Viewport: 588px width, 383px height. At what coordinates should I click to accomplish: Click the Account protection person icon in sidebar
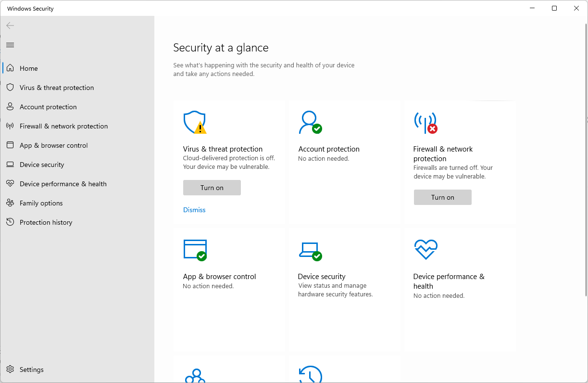pyautogui.click(x=10, y=107)
